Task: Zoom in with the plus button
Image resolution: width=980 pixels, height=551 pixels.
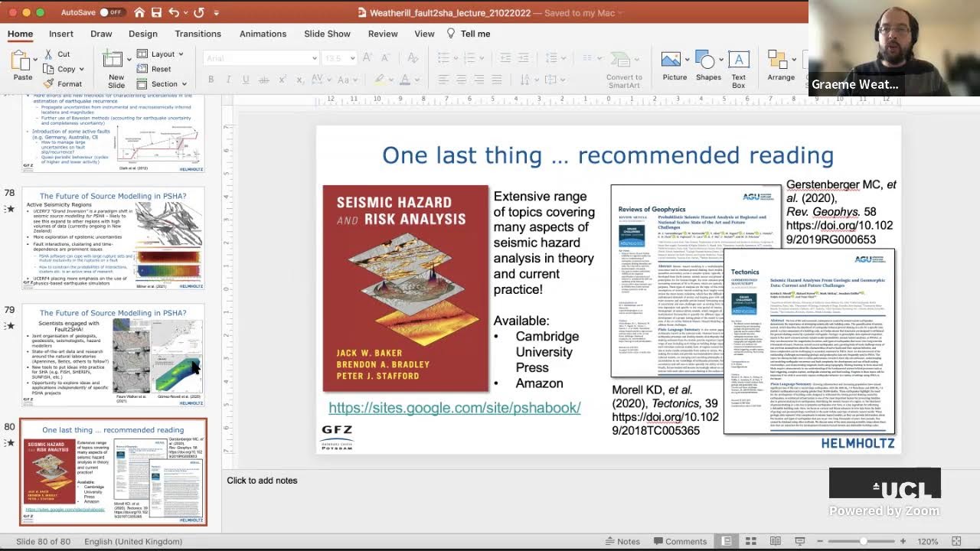Action: click(x=903, y=541)
